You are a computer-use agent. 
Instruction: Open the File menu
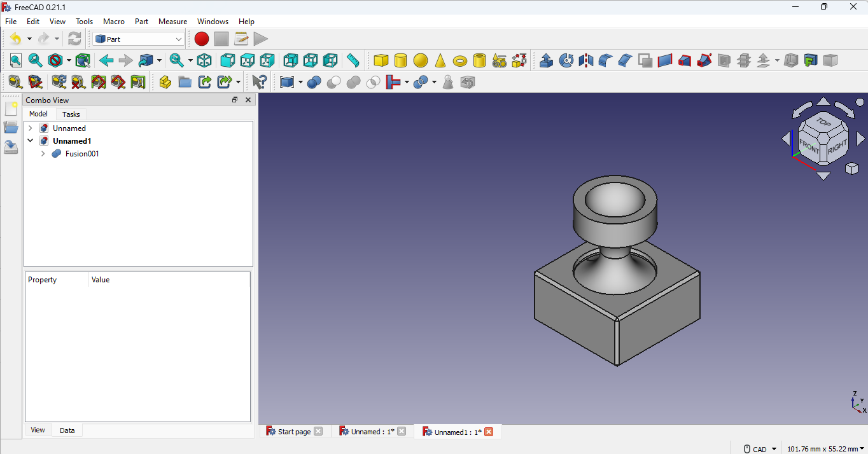click(11, 22)
